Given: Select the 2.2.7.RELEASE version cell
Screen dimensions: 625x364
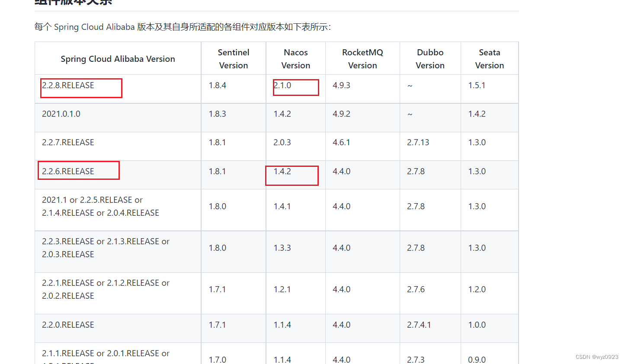Looking at the screenshot, I should 118,146.
